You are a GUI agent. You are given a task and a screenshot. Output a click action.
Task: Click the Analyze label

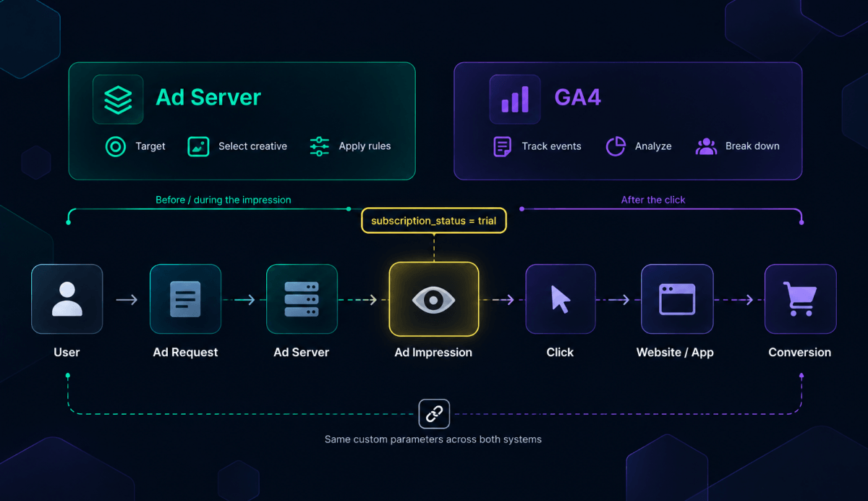click(653, 146)
